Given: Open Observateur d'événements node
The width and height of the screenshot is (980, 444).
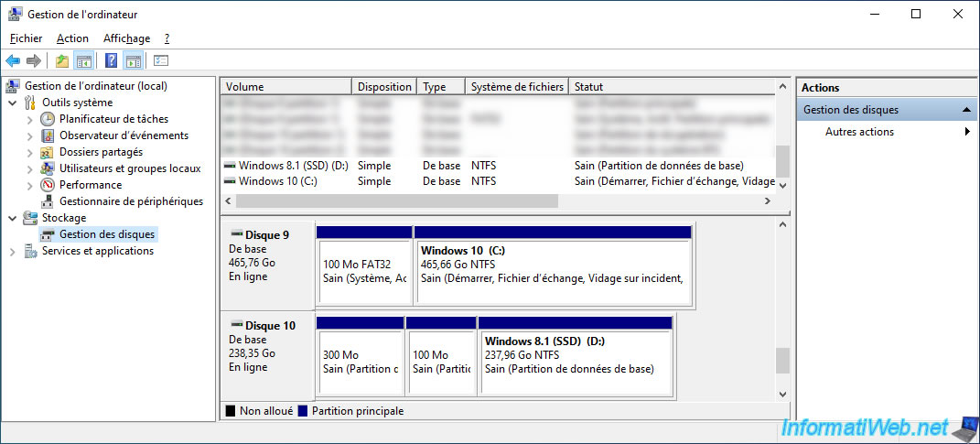Looking at the screenshot, I should pyautogui.click(x=124, y=135).
